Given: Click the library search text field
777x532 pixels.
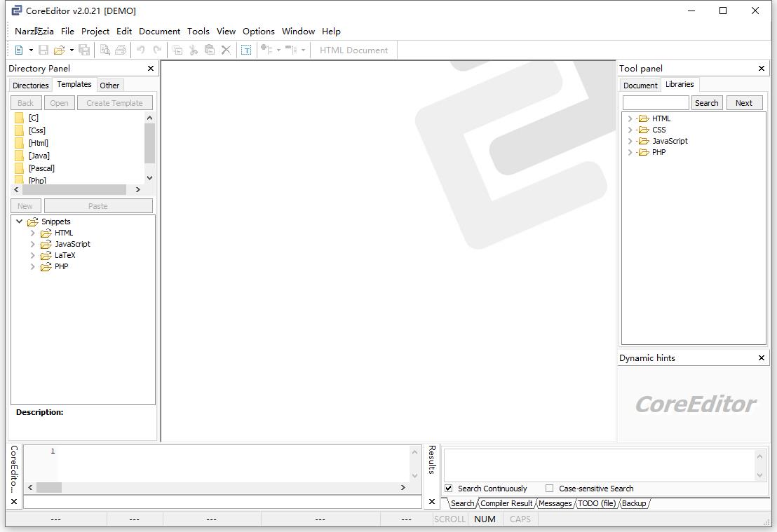Looking at the screenshot, I should pos(656,103).
